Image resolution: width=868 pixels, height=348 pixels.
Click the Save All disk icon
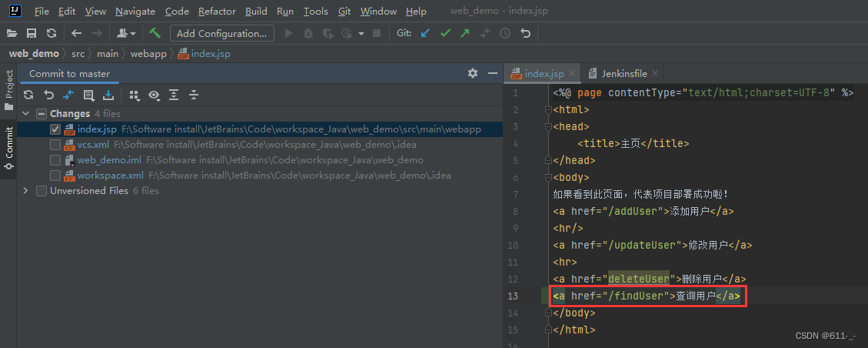(x=32, y=34)
